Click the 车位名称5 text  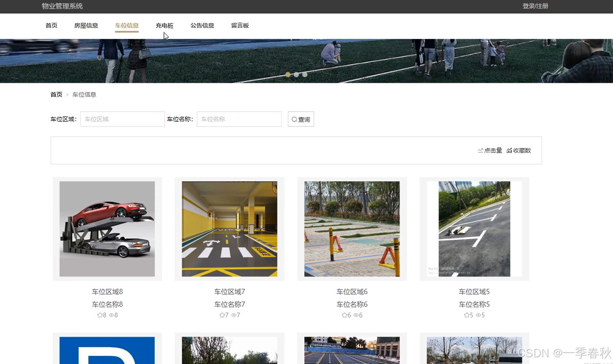point(474,304)
